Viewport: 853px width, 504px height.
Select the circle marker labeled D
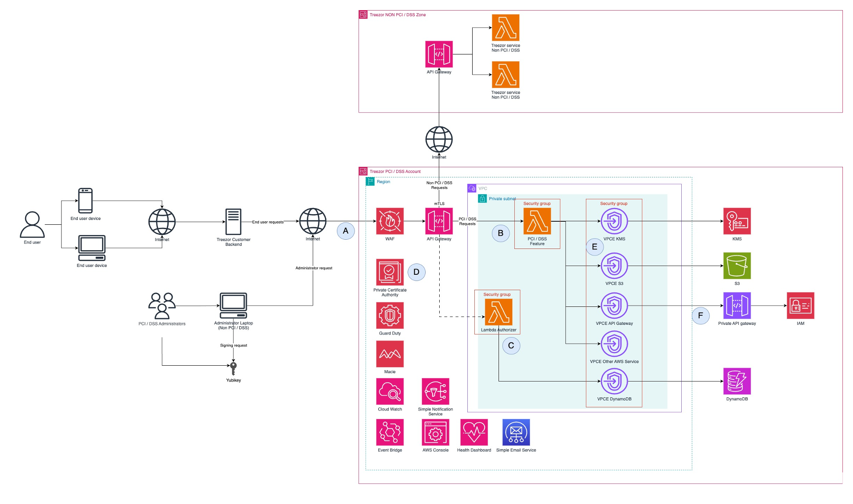pyautogui.click(x=416, y=272)
